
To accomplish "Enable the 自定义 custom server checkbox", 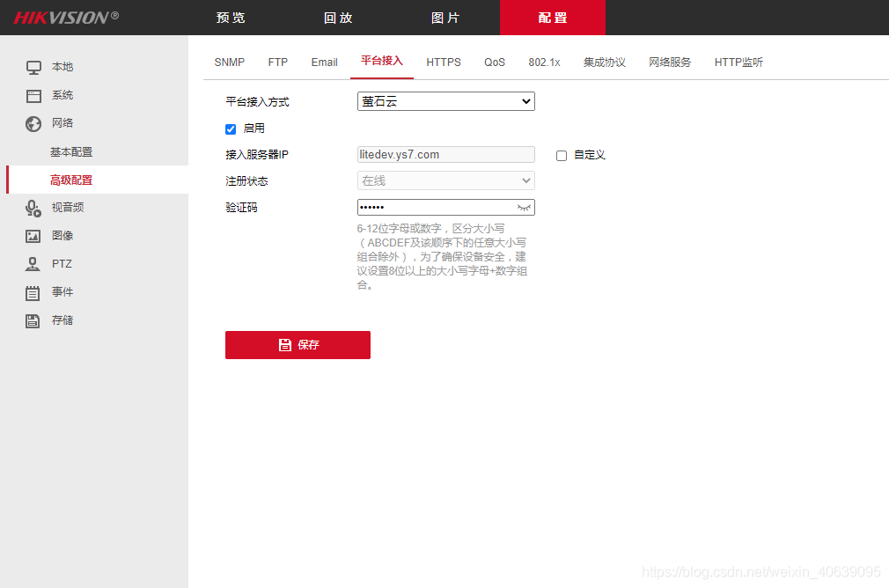I will pos(561,155).
